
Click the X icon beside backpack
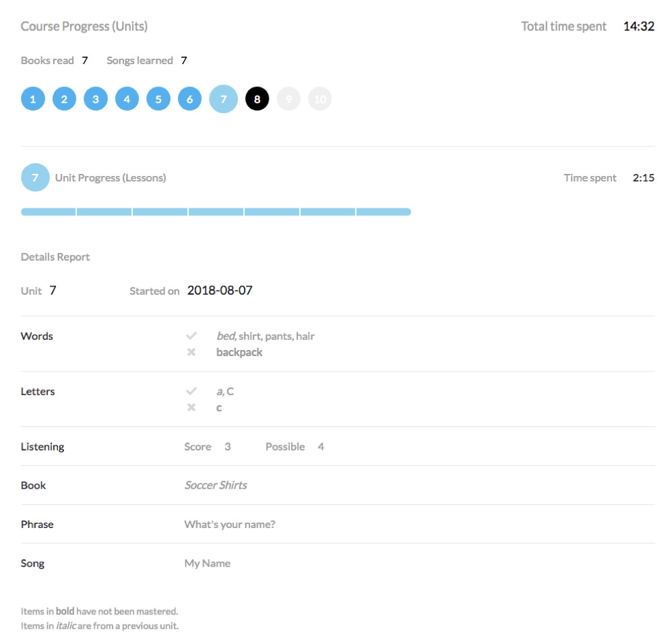191,352
